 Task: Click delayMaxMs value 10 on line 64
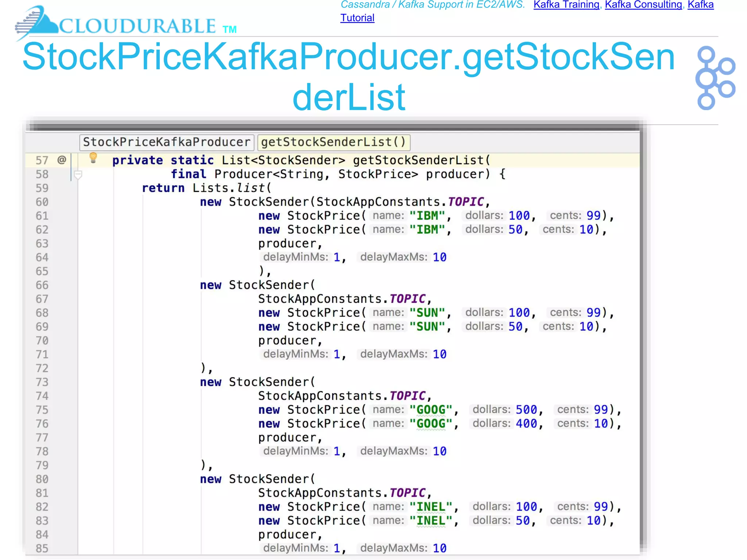[x=440, y=257]
